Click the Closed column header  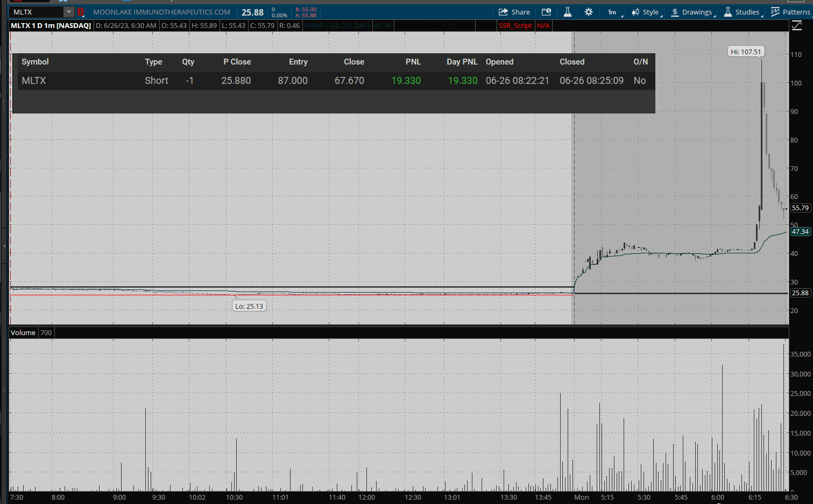(x=572, y=62)
